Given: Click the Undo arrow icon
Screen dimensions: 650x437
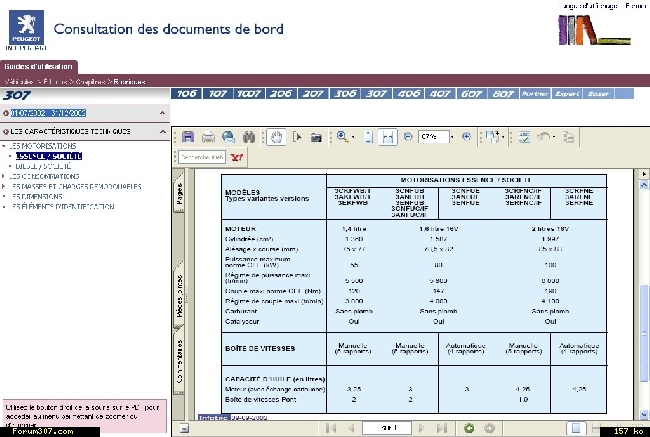Looking at the screenshot, I should click(543, 136).
